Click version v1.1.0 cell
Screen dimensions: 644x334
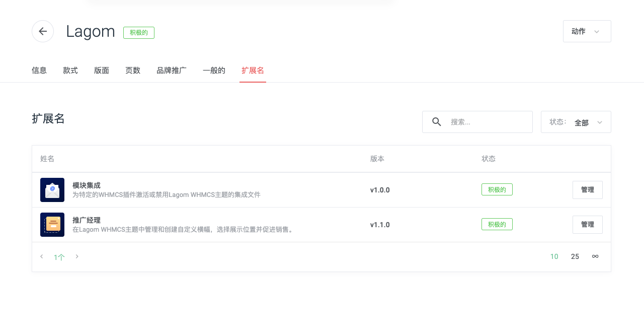[x=380, y=225]
